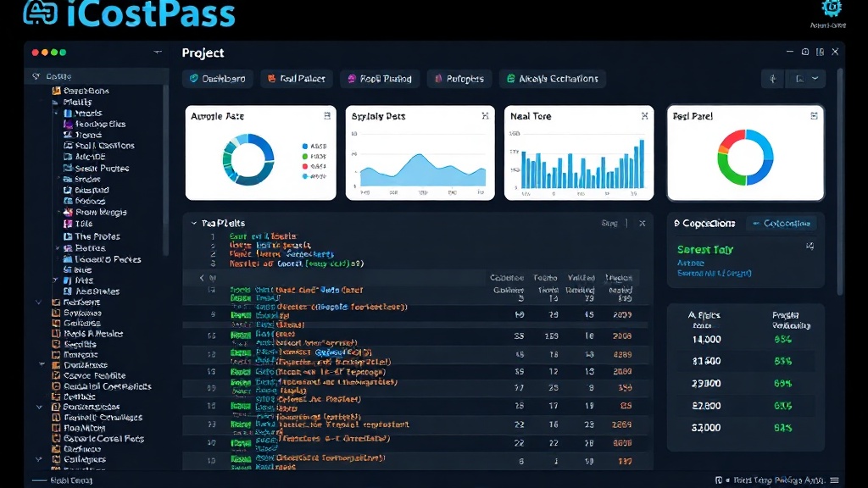This screenshot has width=868, height=488.
Task: Click the "22,800" value in the right stats panel
Action: point(706,406)
